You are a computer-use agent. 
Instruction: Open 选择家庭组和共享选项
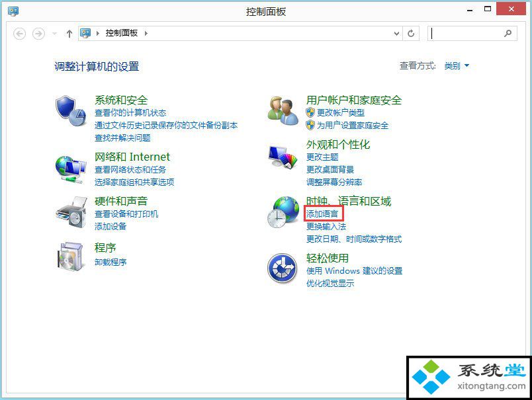pos(134,182)
